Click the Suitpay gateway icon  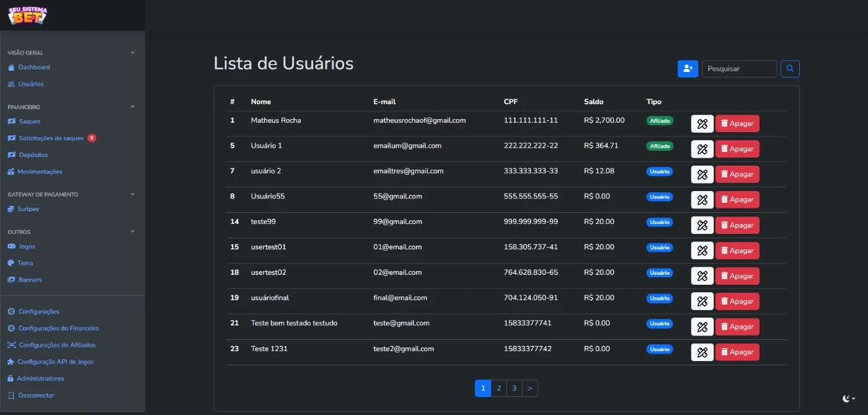11,209
